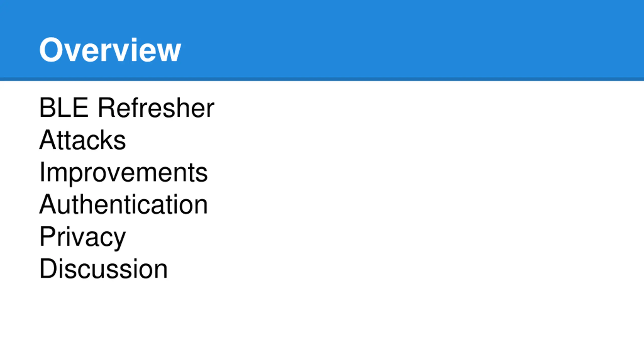
Task: Click the capital P in Privacy
Action: pyautogui.click(x=48, y=236)
